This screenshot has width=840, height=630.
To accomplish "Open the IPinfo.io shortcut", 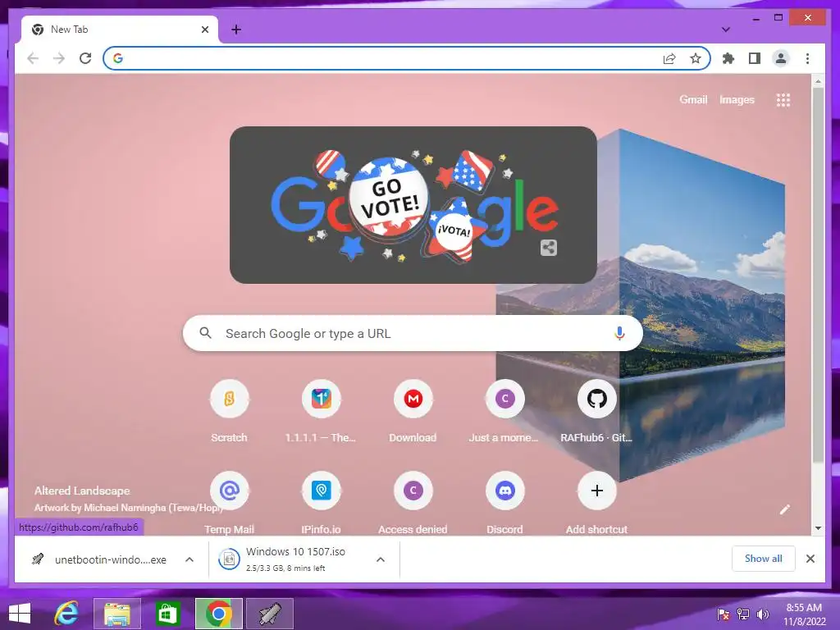I will (321, 503).
